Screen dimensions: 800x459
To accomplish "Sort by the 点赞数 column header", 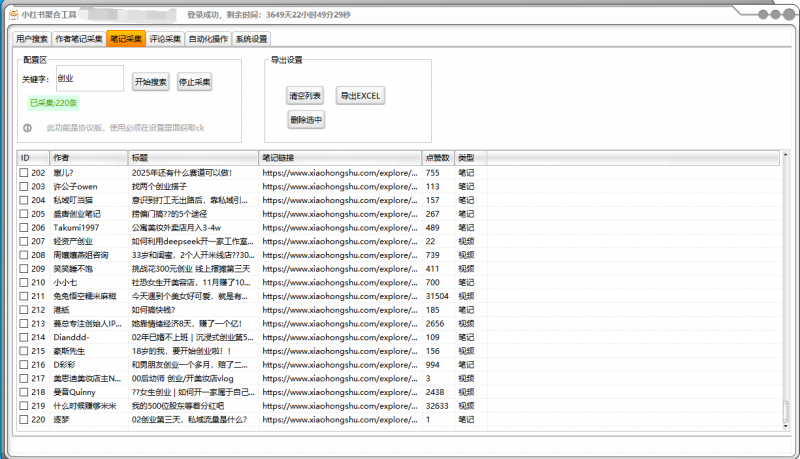I will 438,158.
